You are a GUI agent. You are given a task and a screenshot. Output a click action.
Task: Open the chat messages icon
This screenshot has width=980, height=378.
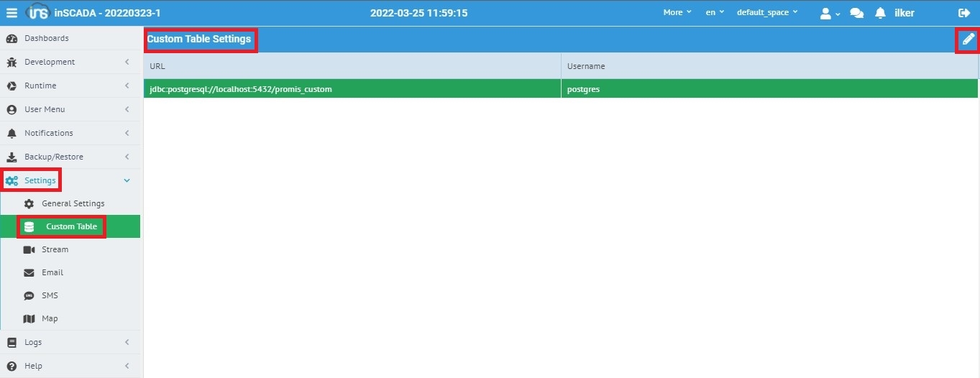click(856, 13)
